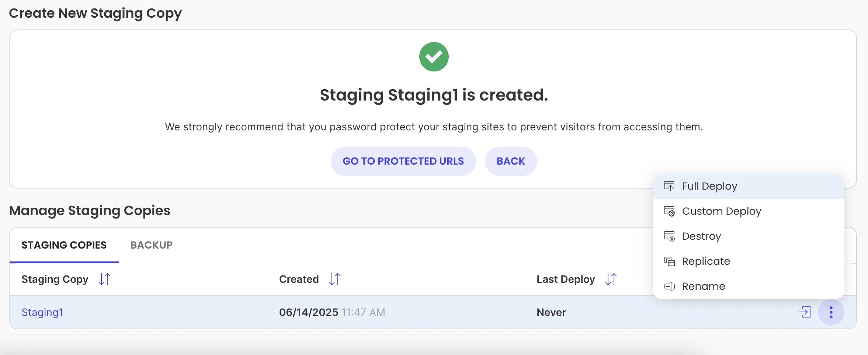Click the BACK button
This screenshot has height=355, width=868.
tap(511, 161)
